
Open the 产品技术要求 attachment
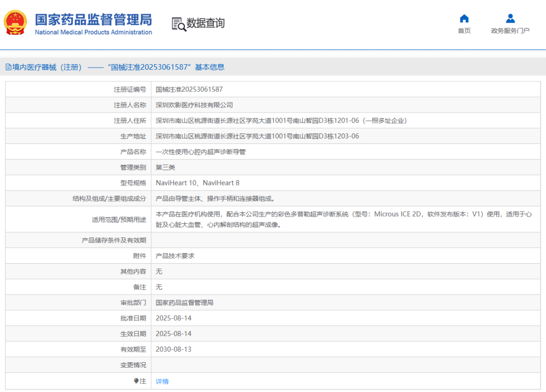[x=175, y=256]
